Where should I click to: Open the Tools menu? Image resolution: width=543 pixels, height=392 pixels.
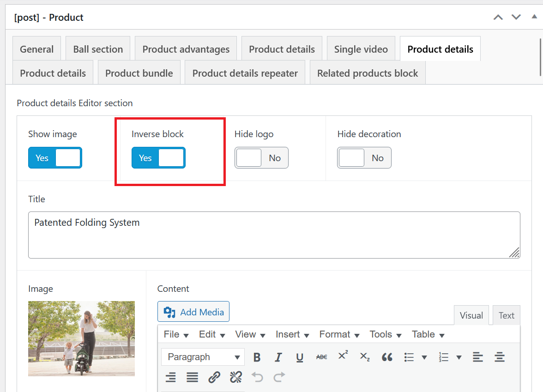coord(385,334)
